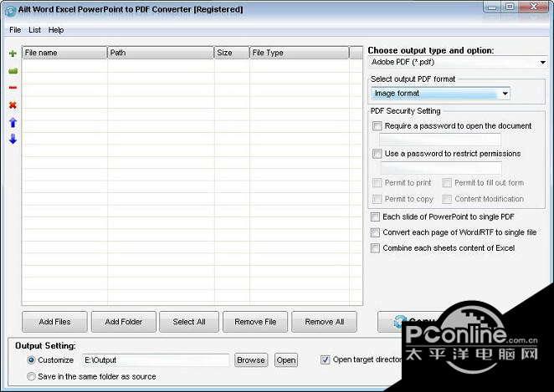
Task: Check Convert each page of Word/RTF option
Action: 375,232
